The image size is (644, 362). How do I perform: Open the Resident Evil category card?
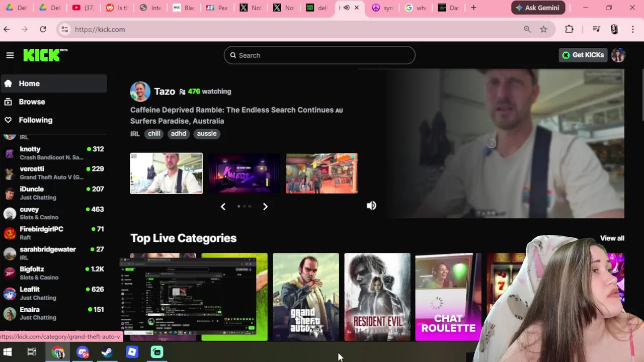[x=377, y=297]
